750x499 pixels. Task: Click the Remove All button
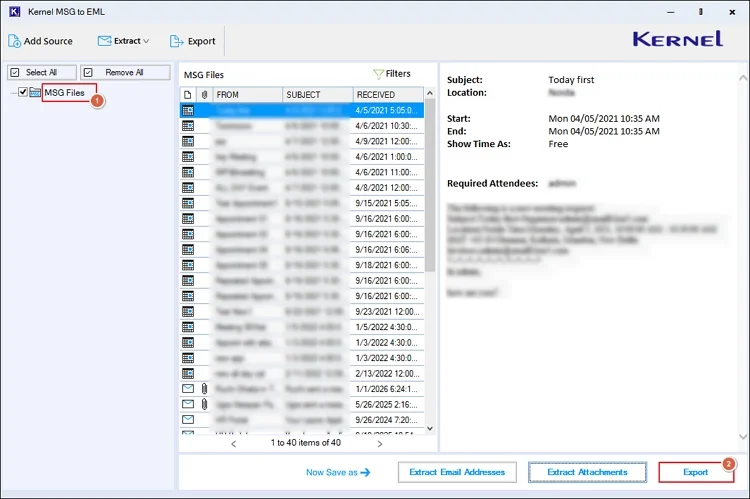[x=125, y=72]
